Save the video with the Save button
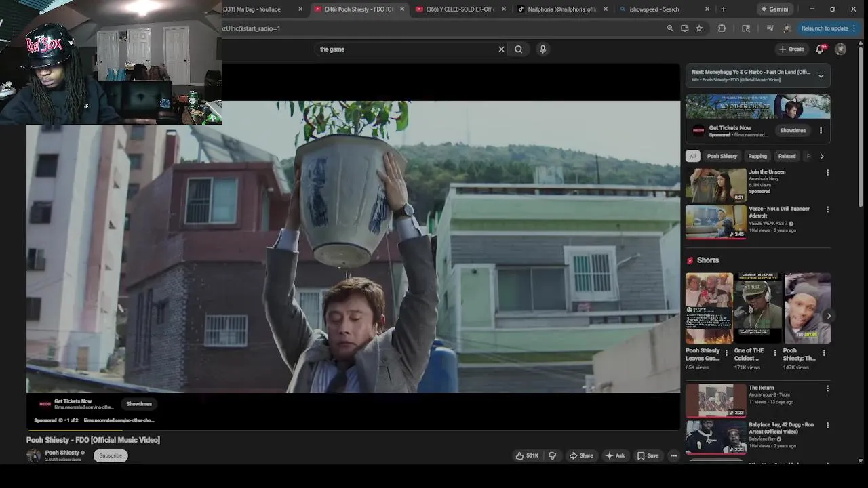This screenshot has height=488, width=868. (x=648, y=455)
